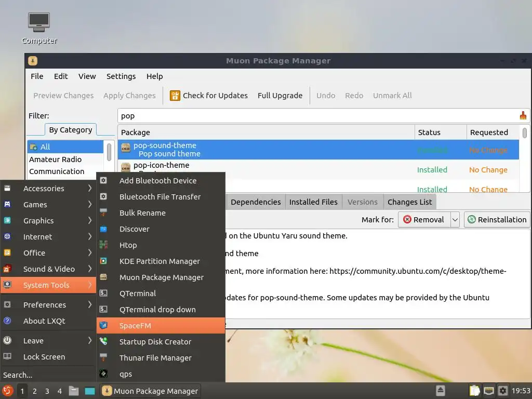
Task: Click the LXQt start menu button
Action: click(7, 391)
